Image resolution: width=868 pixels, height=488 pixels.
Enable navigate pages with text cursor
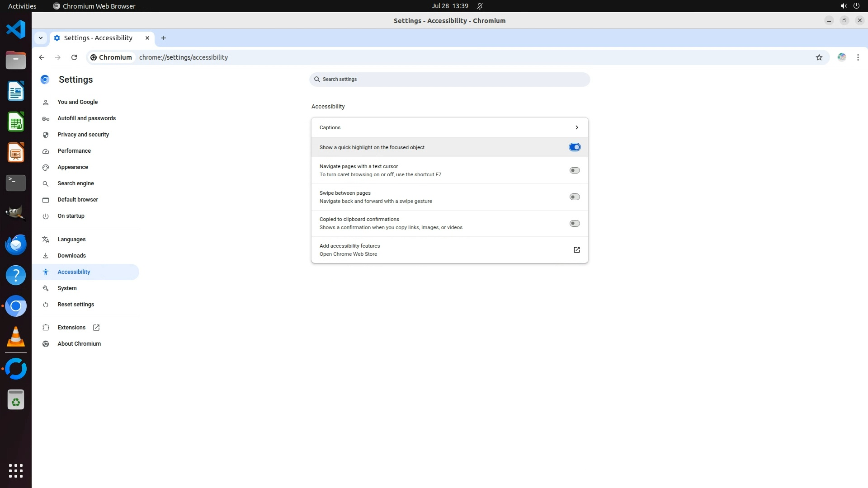click(x=574, y=170)
